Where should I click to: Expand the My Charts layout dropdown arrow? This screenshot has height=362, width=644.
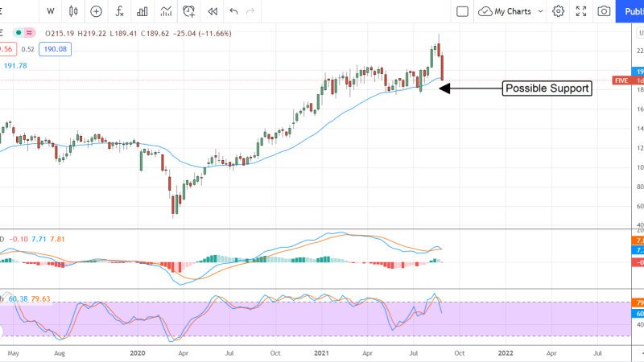(x=539, y=11)
